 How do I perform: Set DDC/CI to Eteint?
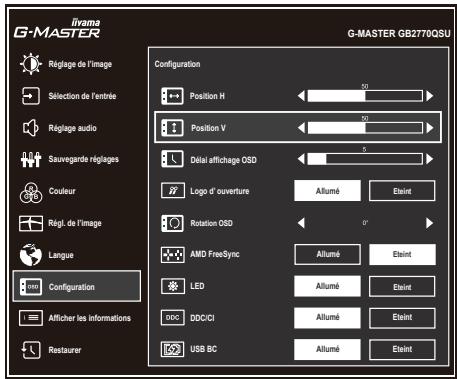tap(402, 318)
